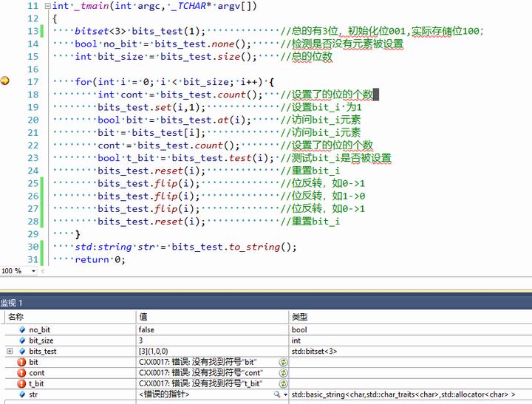Click the breakpoint arrow at line 17
Viewport: 532px width, 404px height.
[x=4, y=81]
